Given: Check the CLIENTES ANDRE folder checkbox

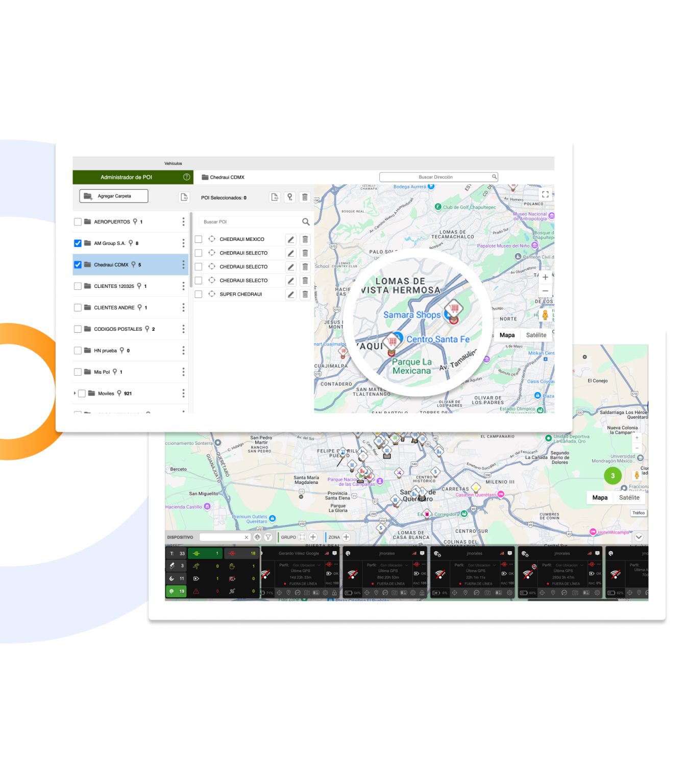Looking at the screenshot, I should (78, 307).
